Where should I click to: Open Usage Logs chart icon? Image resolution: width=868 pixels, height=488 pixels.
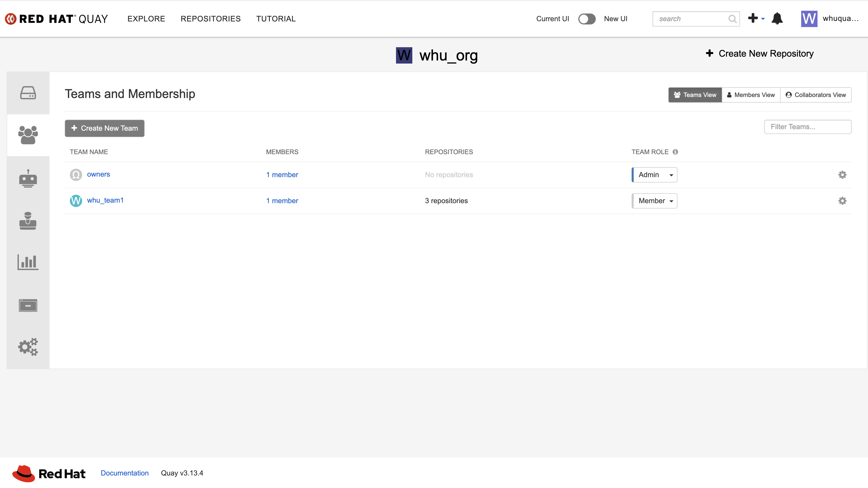point(28,262)
